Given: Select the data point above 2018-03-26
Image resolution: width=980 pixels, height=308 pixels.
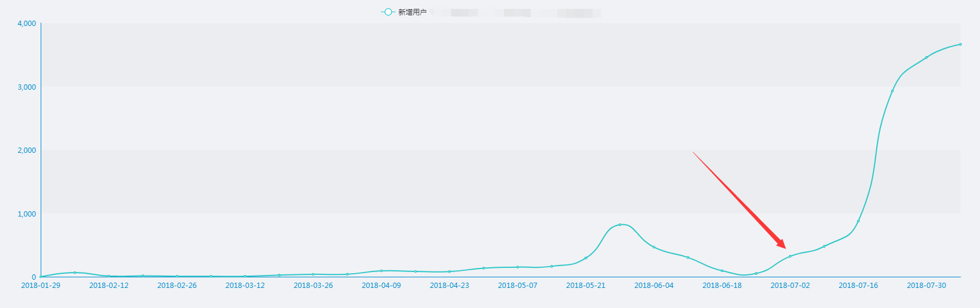Looking at the screenshot, I should (x=313, y=274).
